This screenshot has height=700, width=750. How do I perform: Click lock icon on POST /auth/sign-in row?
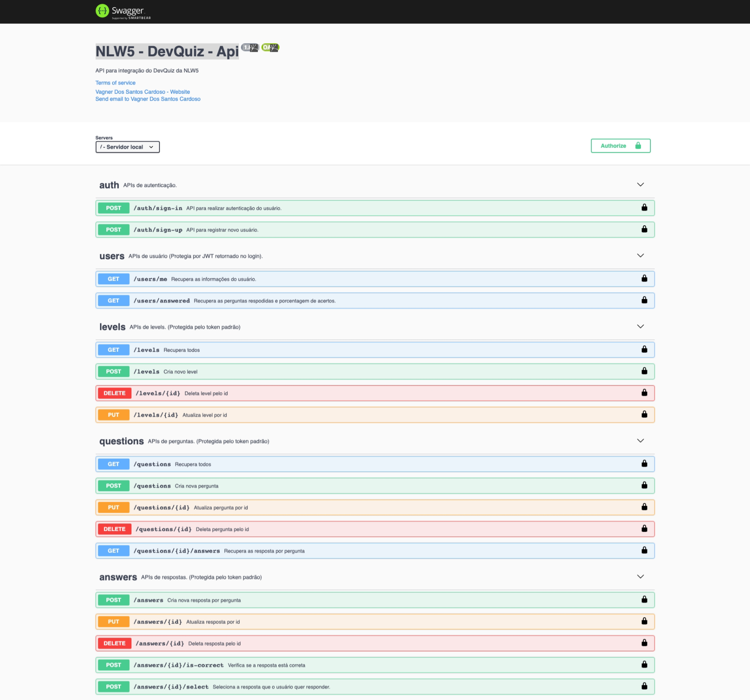point(645,208)
